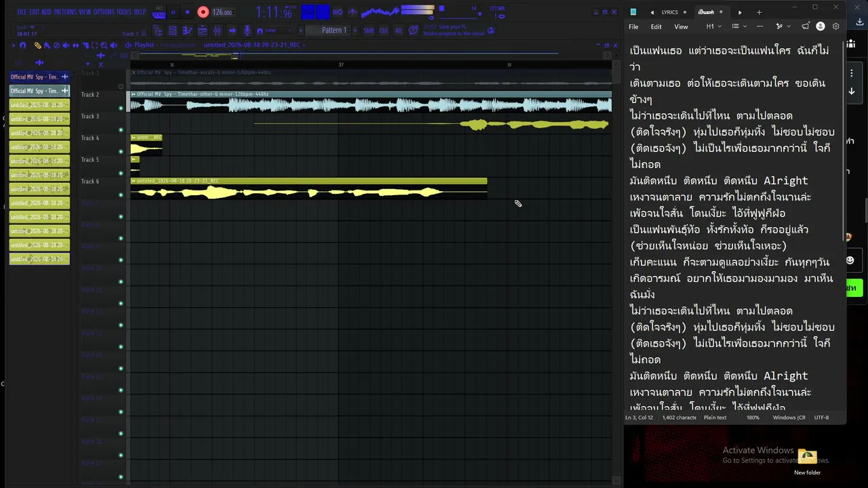This screenshot has width=868, height=488.
Task: Open the FILE menu in FL Studio
Action: pyautogui.click(x=22, y=12)
